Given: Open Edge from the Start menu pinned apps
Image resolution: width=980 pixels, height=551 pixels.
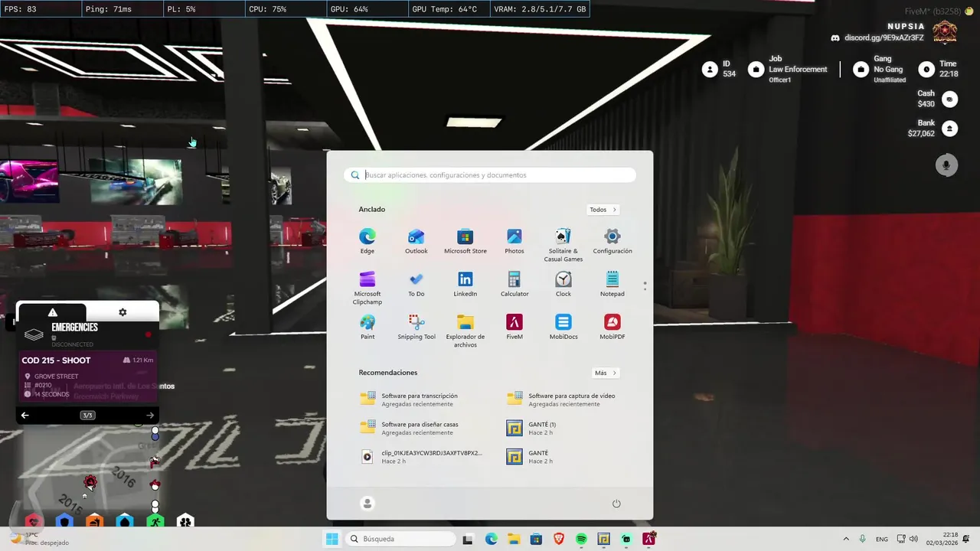Looking at the screenshot, I should pyautogui.click(x=367, y=240).
